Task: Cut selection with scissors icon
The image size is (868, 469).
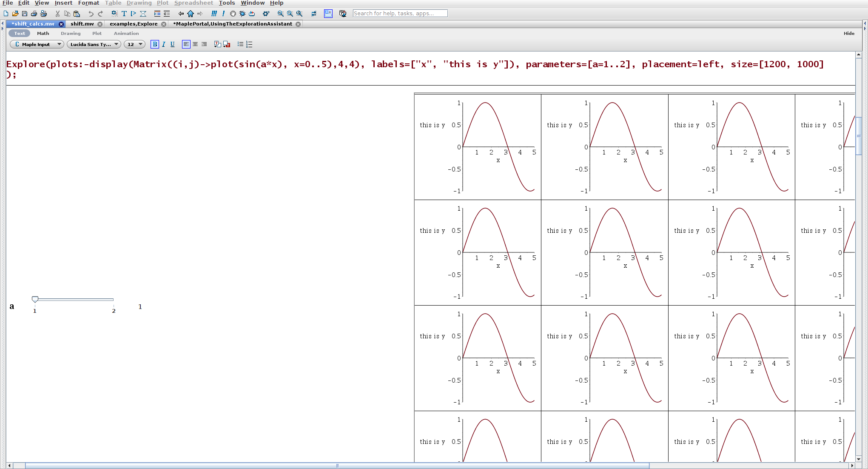Action: point(57,14)
